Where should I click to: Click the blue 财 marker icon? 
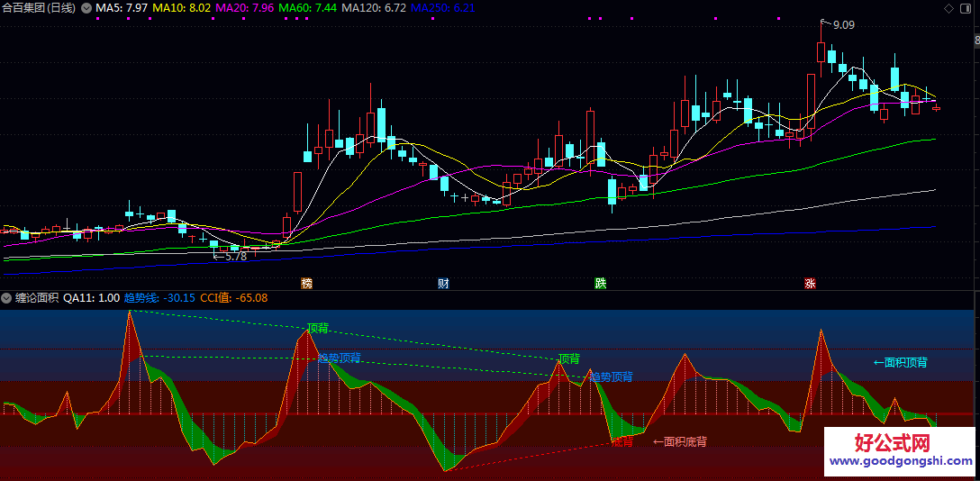(x=443, y=284)
